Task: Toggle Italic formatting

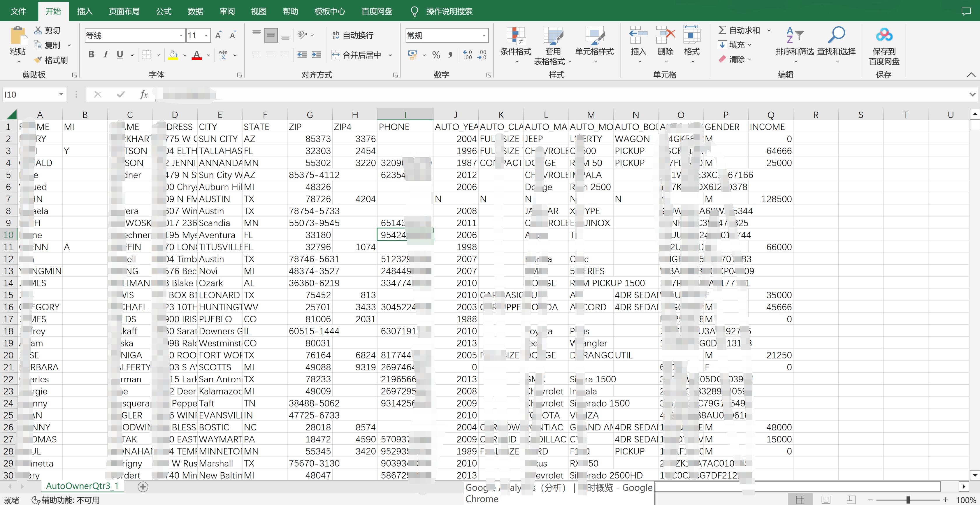Action: click(106, 55)
